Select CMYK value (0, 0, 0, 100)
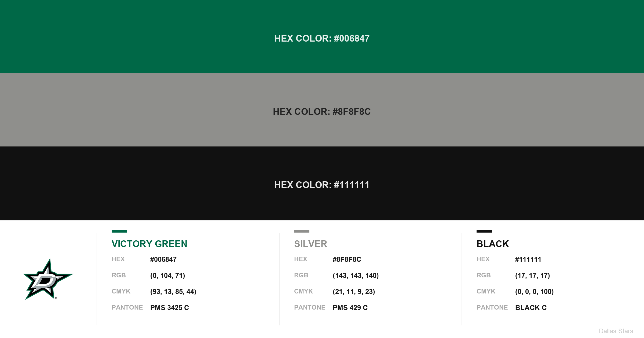Viewport: 644px width, 338px height. click(535, 292)
